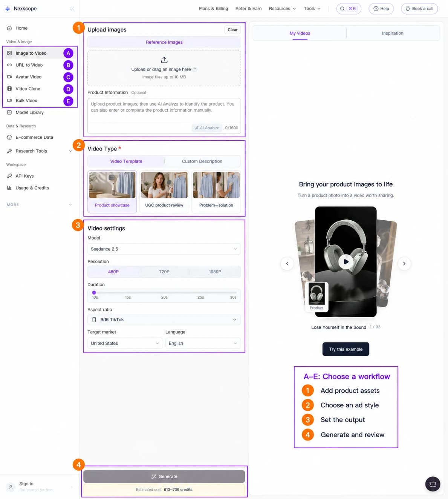The width and height of the screenshot is (448, 499).
Task: Click the Generate button
Action: pyautogui.click(x=164, y=476)
